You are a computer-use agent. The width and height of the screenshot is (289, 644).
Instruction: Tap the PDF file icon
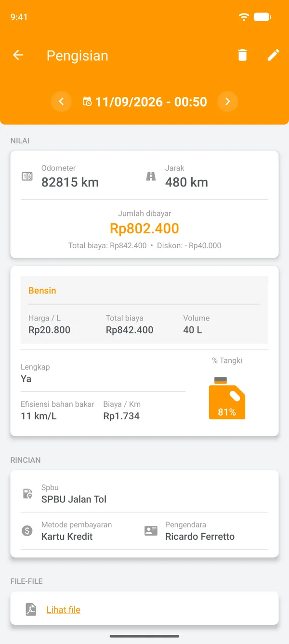[x=31, y=609]
